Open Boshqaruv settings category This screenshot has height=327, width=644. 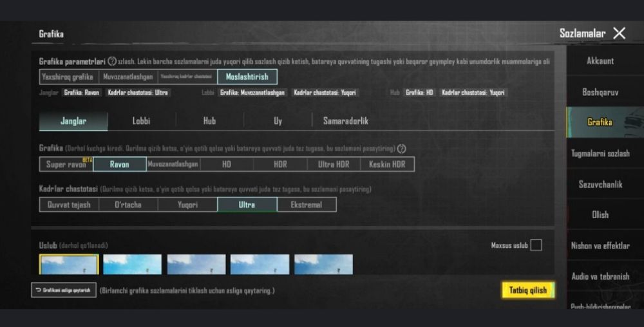click(600, 92)
